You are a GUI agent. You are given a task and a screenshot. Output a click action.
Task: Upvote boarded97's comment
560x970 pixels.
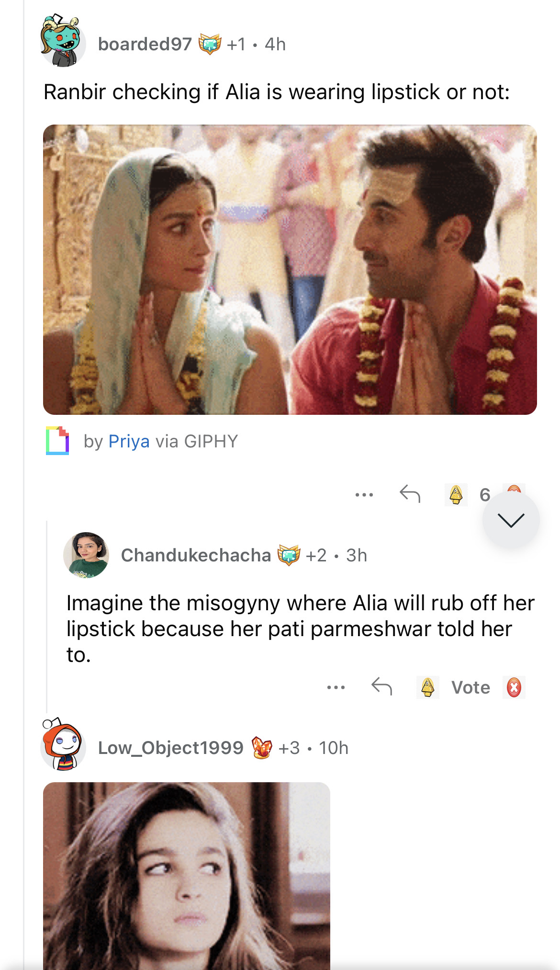[x=456, y=494]
